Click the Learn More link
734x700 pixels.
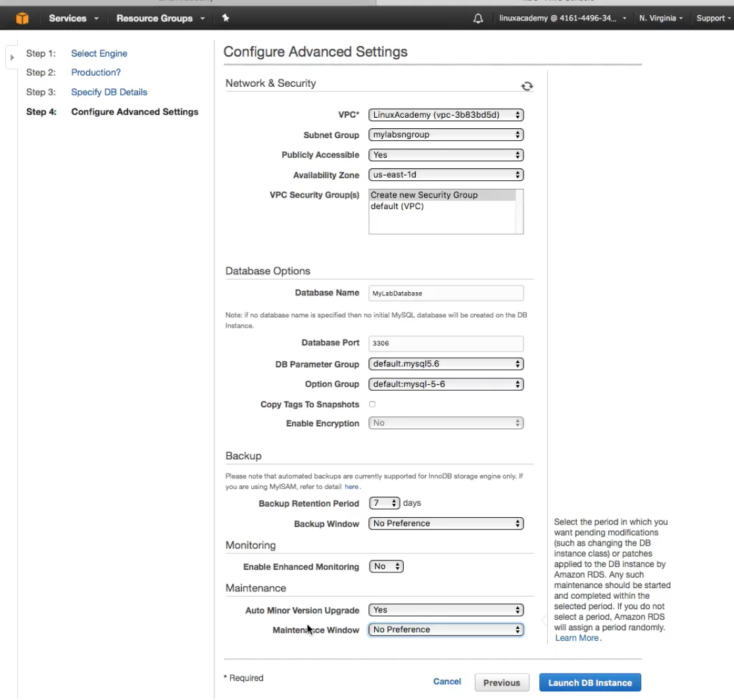point(577,638)
